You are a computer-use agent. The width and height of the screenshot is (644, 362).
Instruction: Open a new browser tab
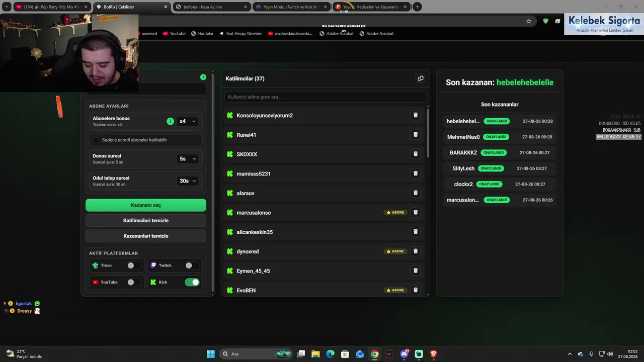point(417,7)
